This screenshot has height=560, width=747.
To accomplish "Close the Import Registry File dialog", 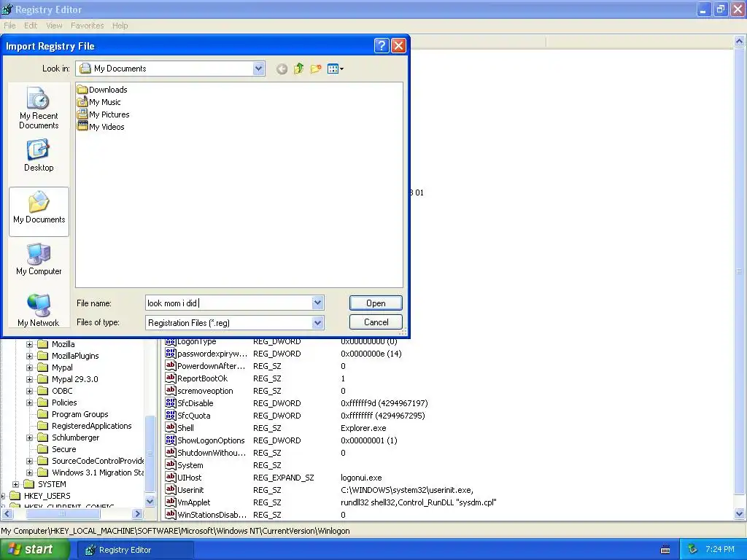I will (398, 46).
